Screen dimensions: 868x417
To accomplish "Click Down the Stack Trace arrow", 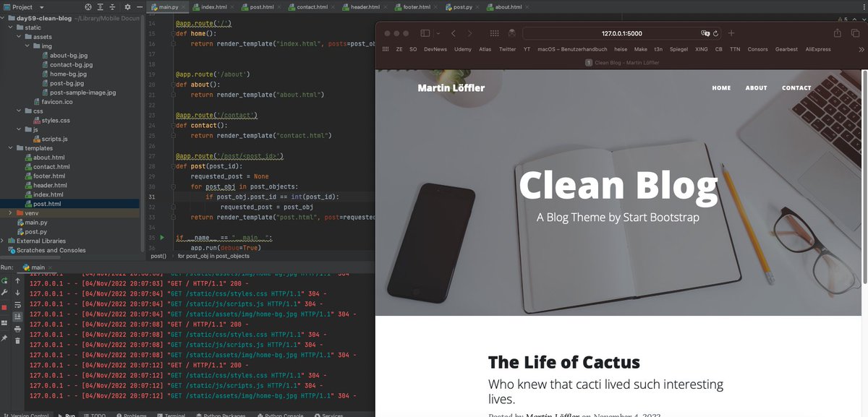I will (17, 293).
